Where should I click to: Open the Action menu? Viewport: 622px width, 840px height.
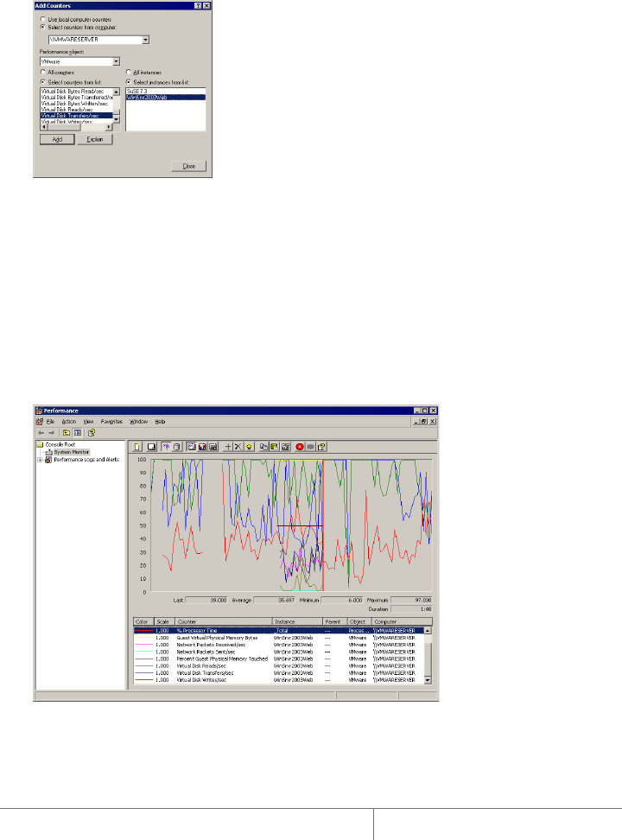coord(69,422)
